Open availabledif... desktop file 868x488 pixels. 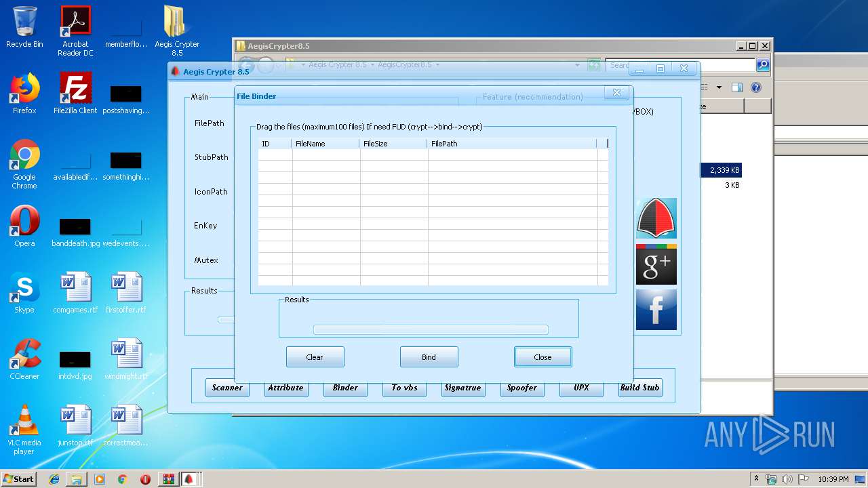75,165
